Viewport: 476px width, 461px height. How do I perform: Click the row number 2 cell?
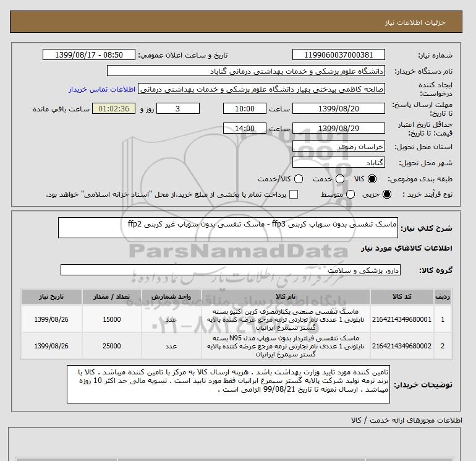443,346
